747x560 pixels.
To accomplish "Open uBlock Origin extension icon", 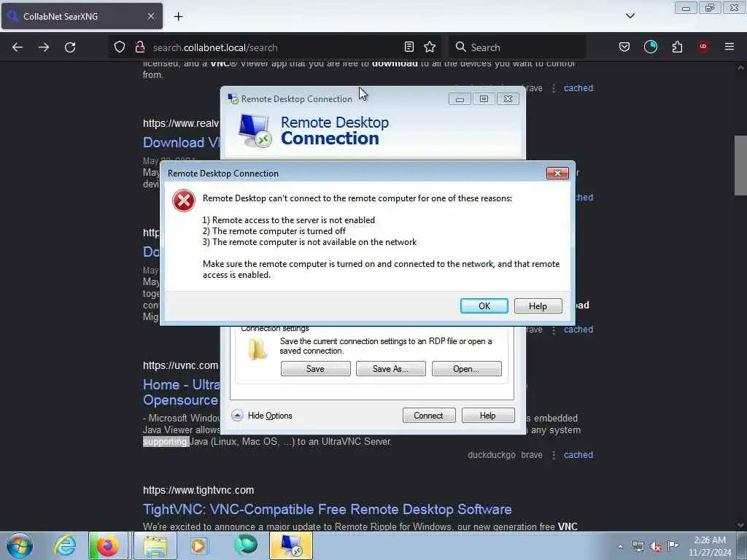I will (703, 47).
